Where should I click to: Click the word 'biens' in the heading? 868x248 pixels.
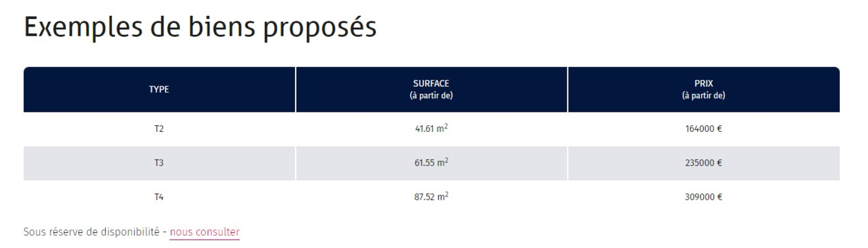pyautogui.click(x=221, y=27)
